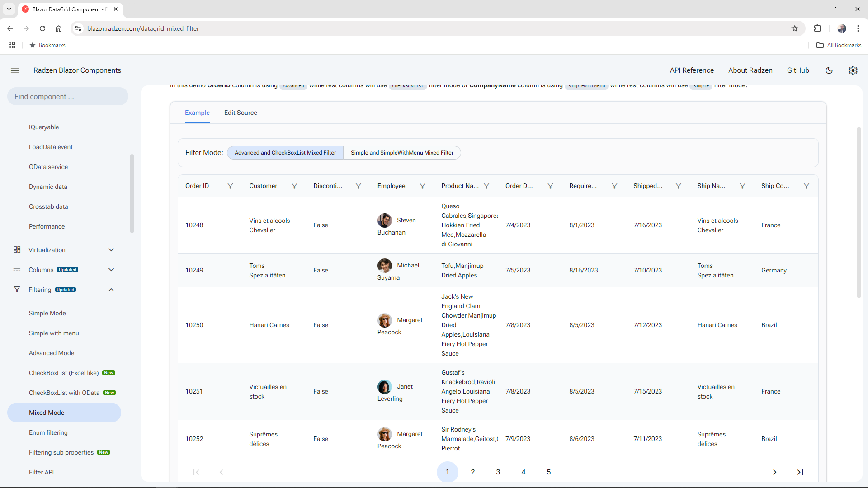The width and height of the screenshot is (868, 488).
Task: View site information icon in address bar
Action: [x=78, y=28]
